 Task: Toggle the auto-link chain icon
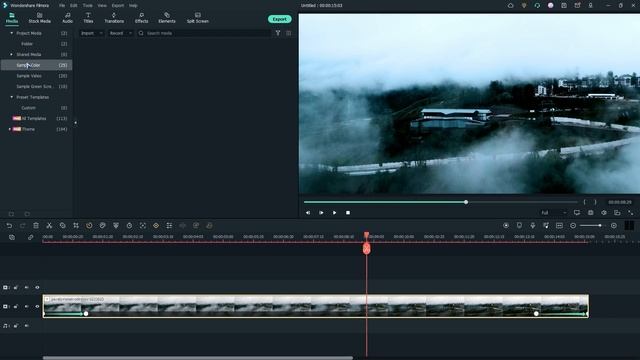click(31, 237)
